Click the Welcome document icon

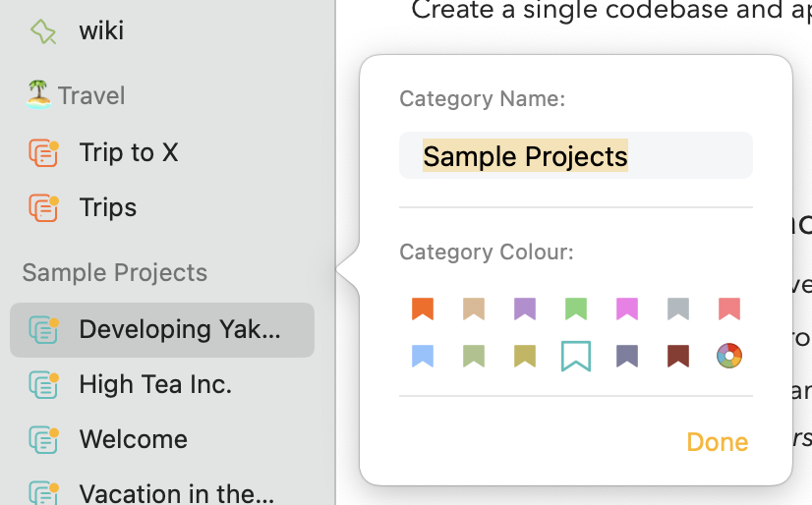click(x=43, y=439)
